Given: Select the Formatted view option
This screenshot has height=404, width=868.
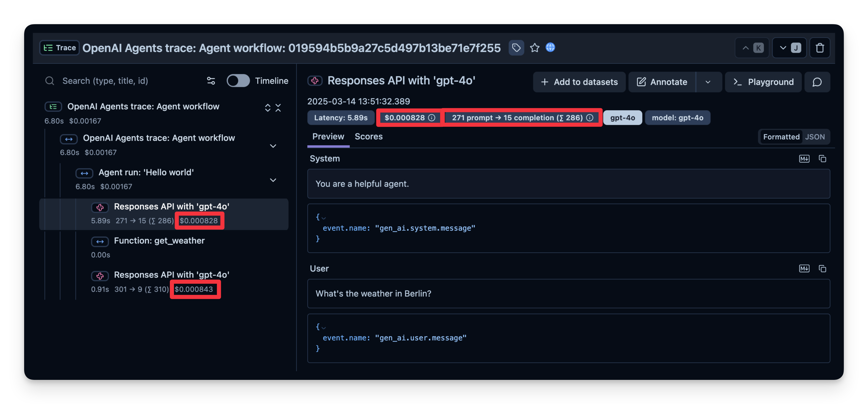Looking at the screenshot, I should (781, 137).
